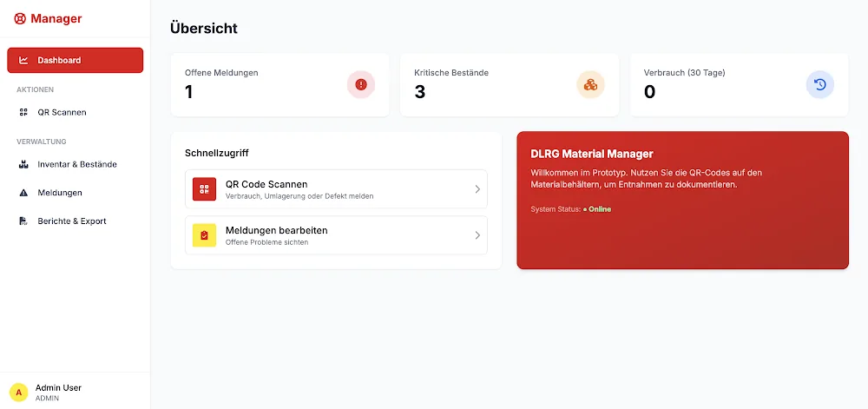Click the green Online status indicator
The width and height of the screenshot is (868, 409).
point(597,209)
